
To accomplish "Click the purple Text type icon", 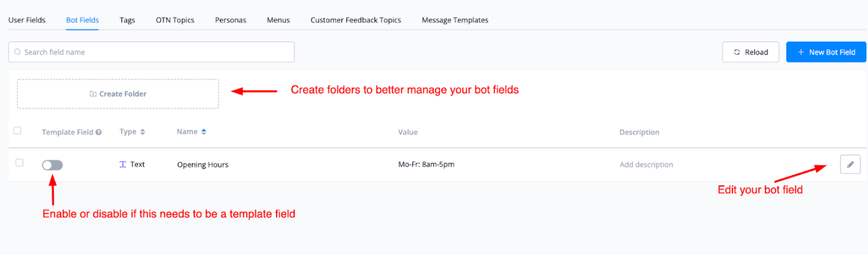I will [x=123, y=165].
